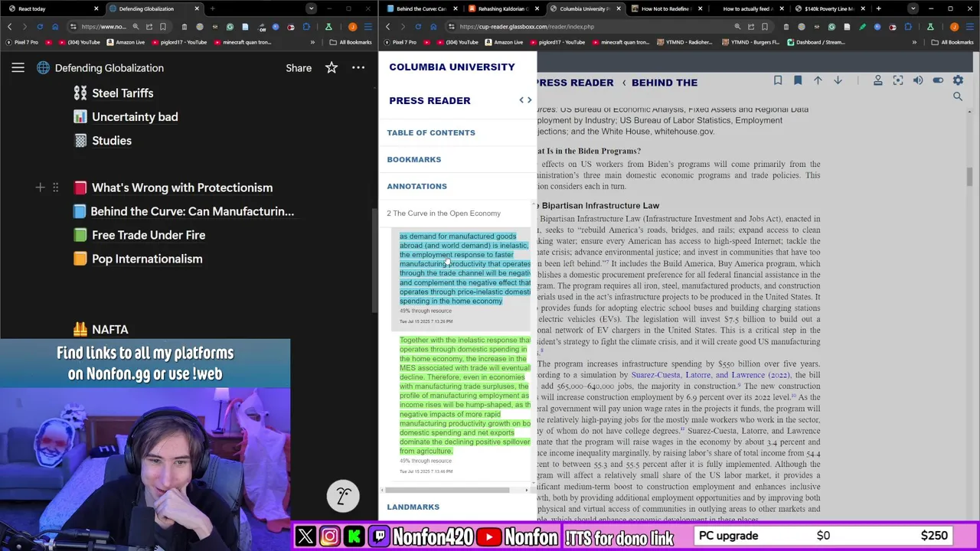Image resolution: width=980 pixels, height=551 pixels.
Task: Expand 2 The Curve in the Open Economy
Action: tap(443, 214)
